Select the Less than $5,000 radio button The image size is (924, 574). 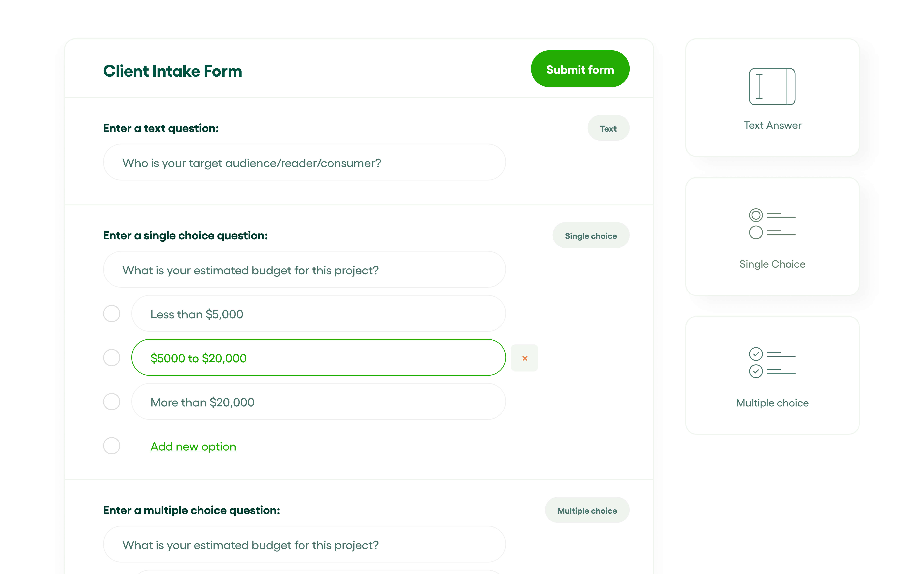112,314
